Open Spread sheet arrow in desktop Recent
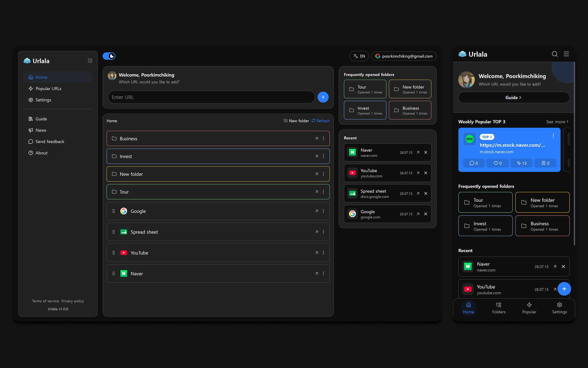588x368 pixels. pos(418,194)
